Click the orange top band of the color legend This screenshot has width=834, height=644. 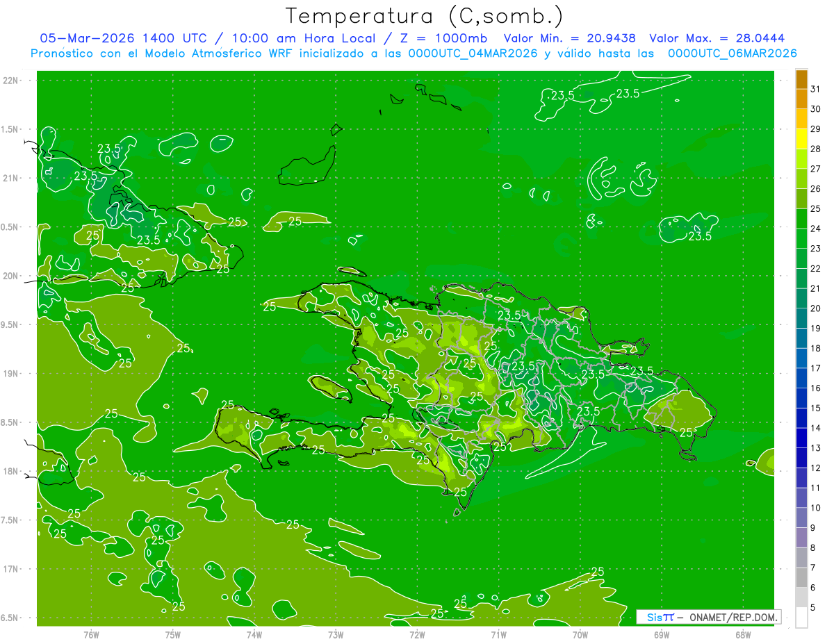point(801,80)
